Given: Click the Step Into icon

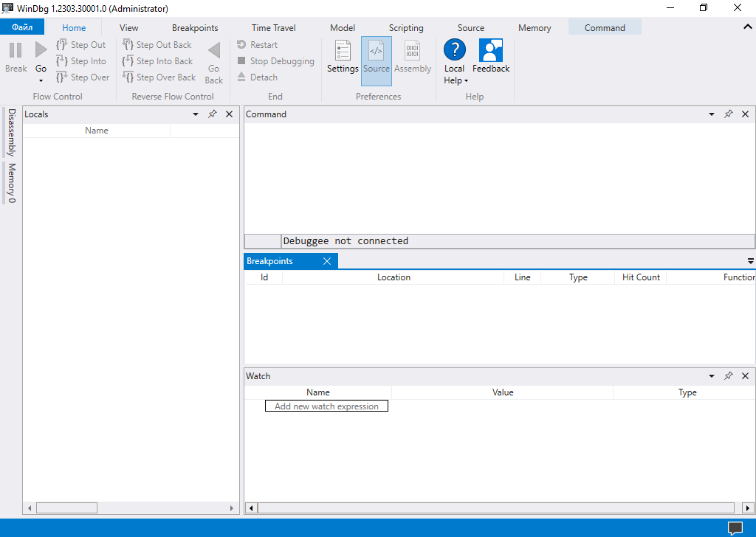Looking at the screenshot, I should point(62,61).
